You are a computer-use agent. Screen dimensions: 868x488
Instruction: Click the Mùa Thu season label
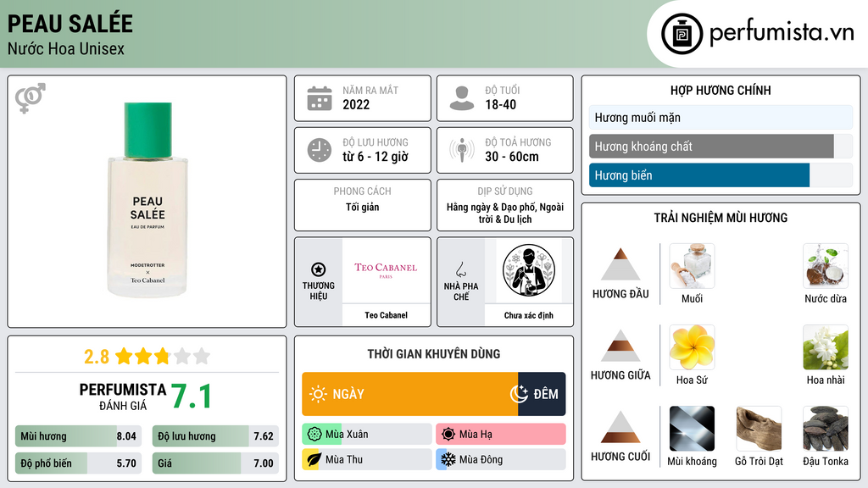tap(344, 460)
